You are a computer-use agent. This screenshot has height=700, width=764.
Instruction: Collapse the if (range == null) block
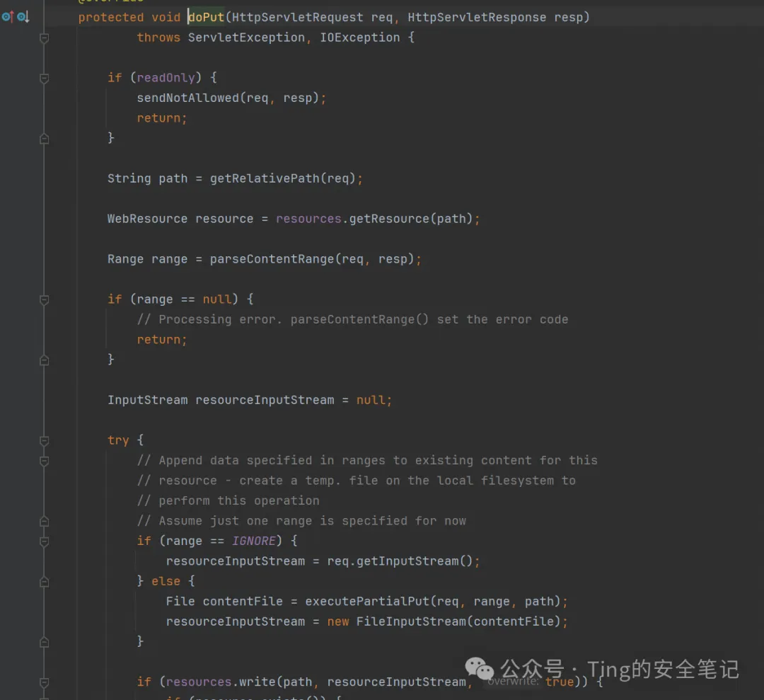click(44, 299)
